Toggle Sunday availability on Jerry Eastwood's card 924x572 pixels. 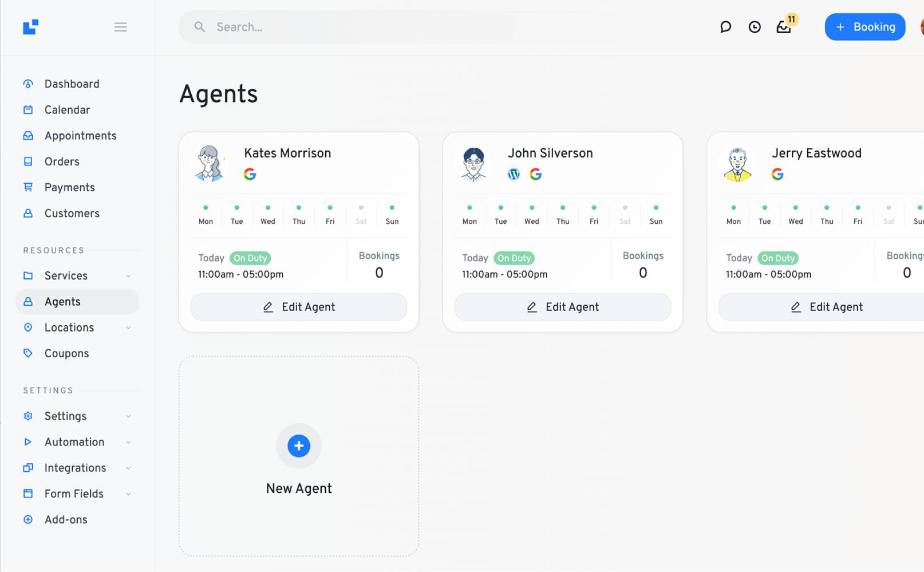coord(918,208)
